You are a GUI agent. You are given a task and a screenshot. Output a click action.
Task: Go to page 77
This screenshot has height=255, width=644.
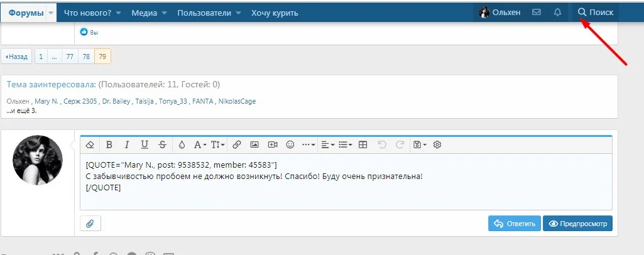coord(70,57)
